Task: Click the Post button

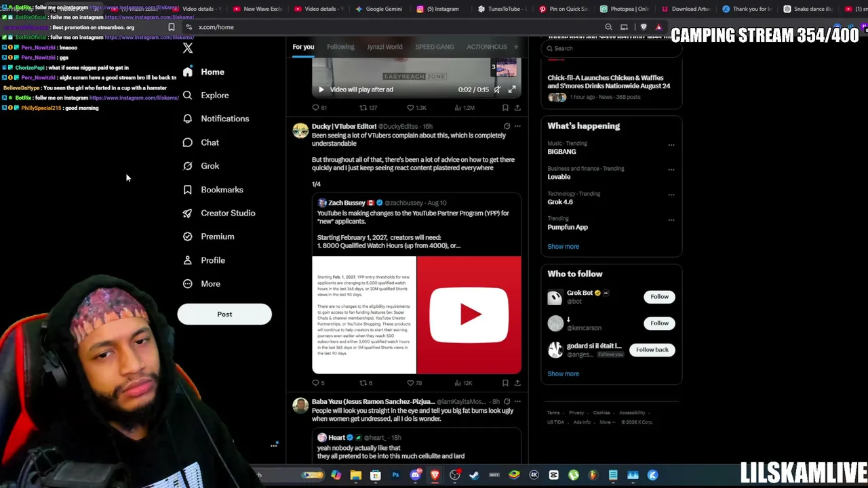Action: tap(224, 314)
